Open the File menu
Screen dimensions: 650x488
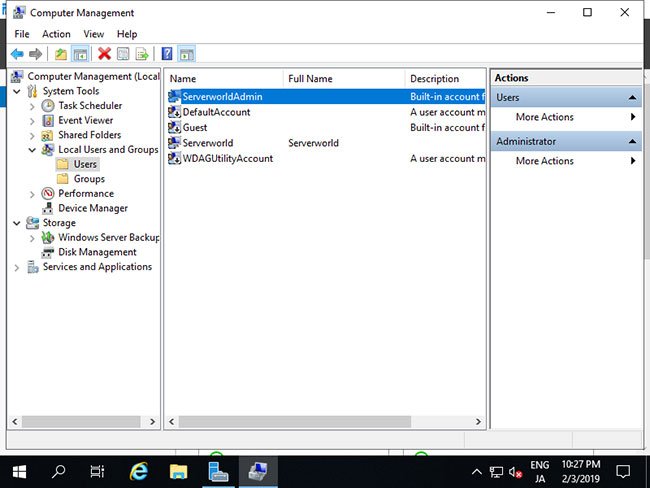(x=22, y=34)
